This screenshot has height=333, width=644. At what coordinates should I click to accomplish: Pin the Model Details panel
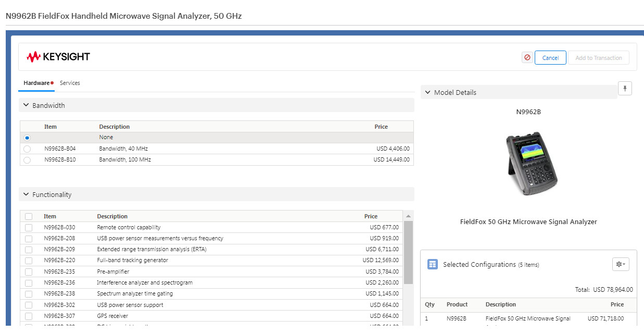(625, 89)
